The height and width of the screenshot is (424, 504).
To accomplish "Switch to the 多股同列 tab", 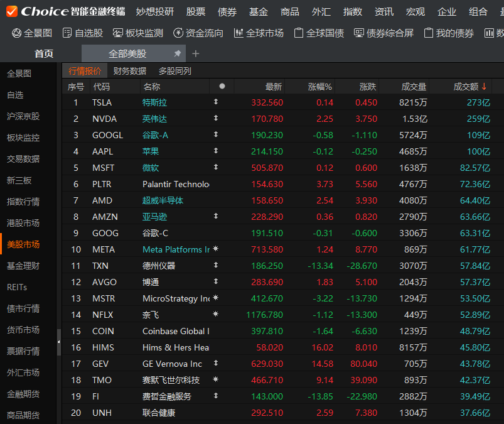I will (x=175, y=71).
